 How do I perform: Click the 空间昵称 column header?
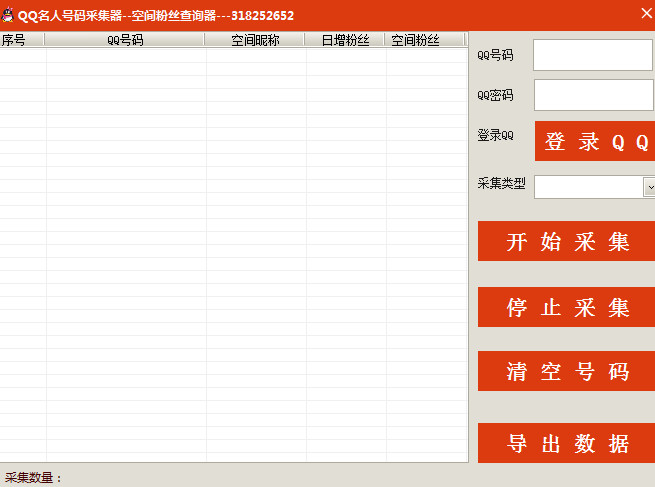pos(255,40)
